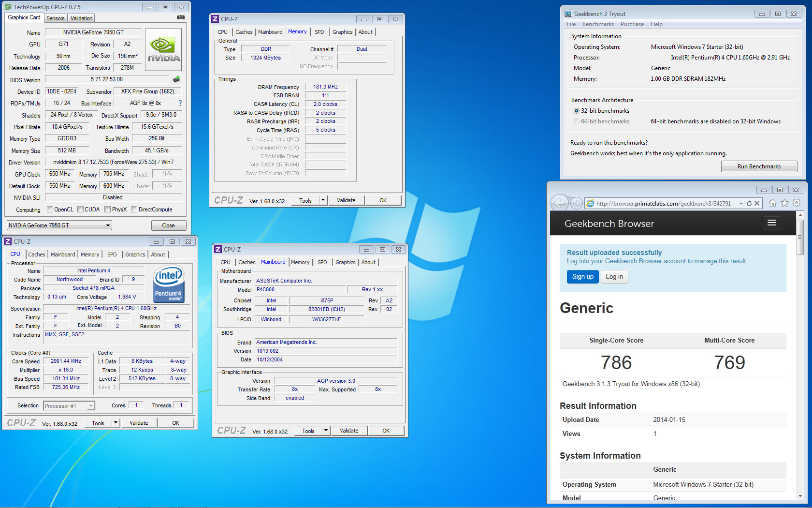Open the Processor #1 selection dropdown
Screen dimensions: 812x508
[x=69, y=406]
